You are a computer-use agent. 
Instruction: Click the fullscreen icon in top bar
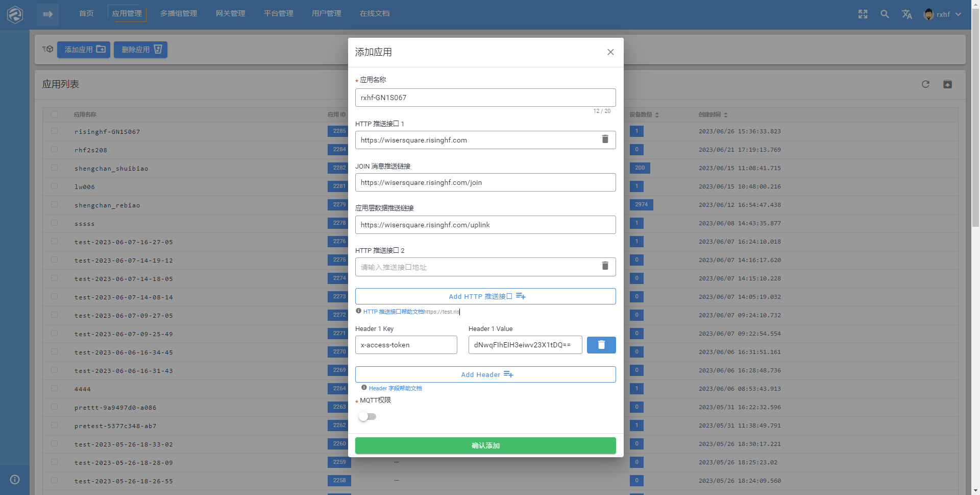863,14
